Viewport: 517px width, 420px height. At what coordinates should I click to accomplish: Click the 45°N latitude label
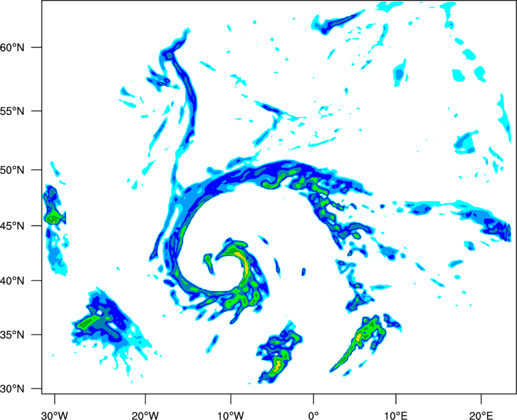(12, 226)
